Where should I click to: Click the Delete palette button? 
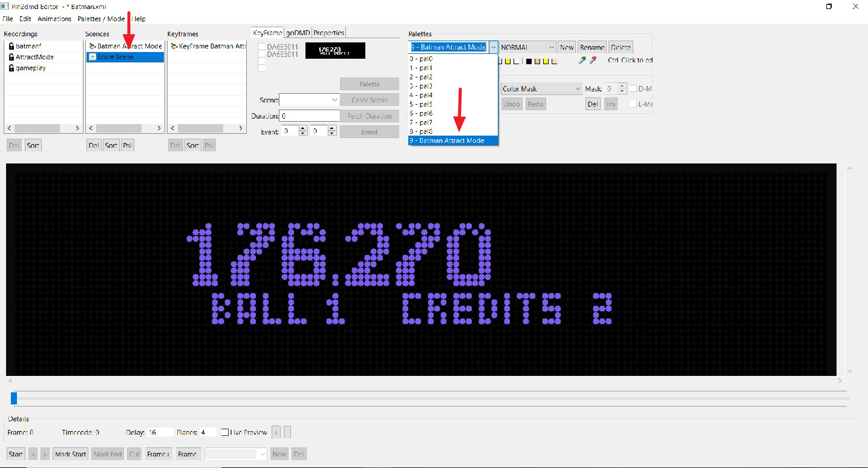(x=621, y=47)
